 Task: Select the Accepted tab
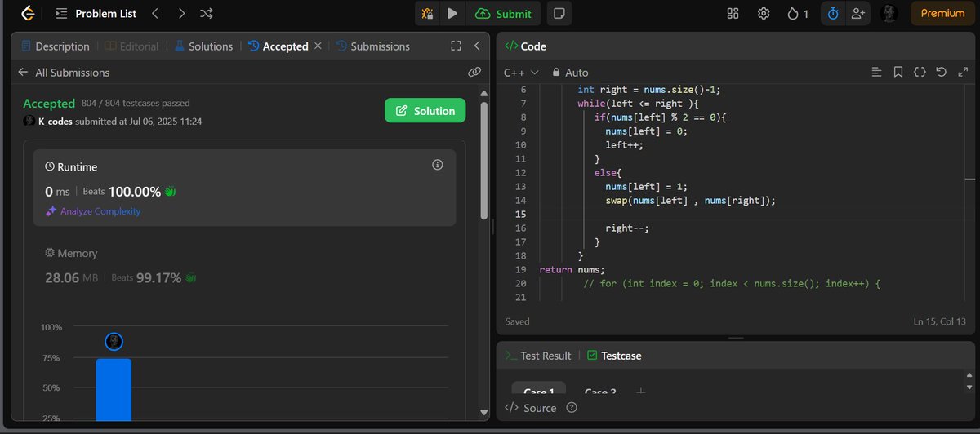point(278,46)
